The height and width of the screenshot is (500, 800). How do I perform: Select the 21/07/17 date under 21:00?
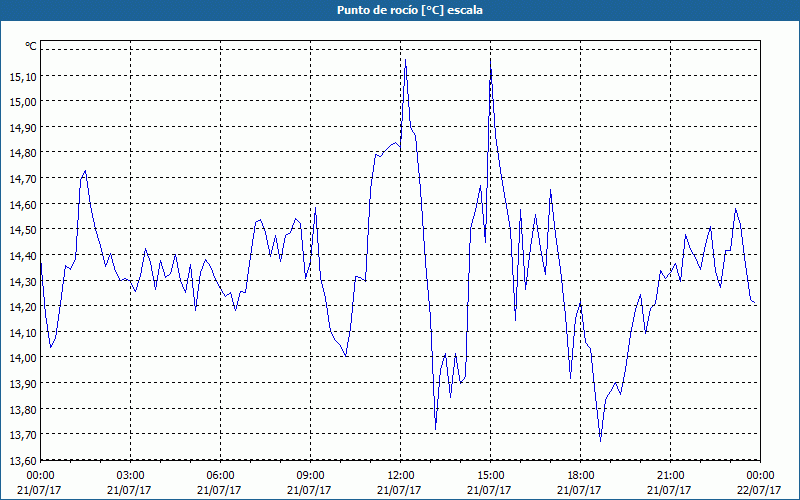[x=669, y=490]
